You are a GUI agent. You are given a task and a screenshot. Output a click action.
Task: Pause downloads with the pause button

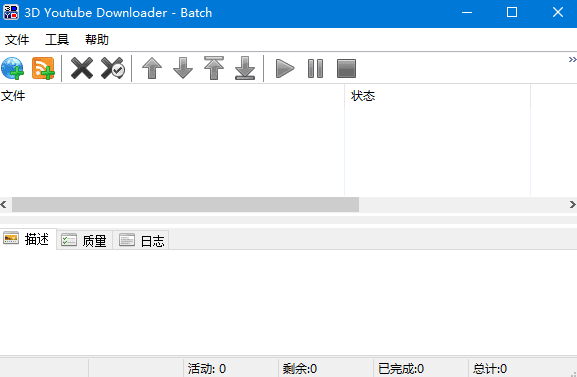tap(315, 68)
